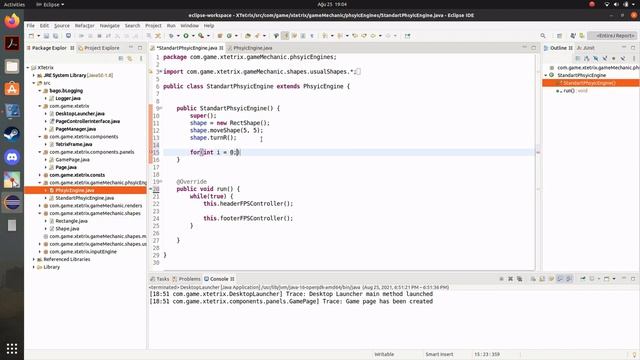Toggle Word Wrap in Console toolbar
This screenshot has height=360, width=640.
pos(551,279)
